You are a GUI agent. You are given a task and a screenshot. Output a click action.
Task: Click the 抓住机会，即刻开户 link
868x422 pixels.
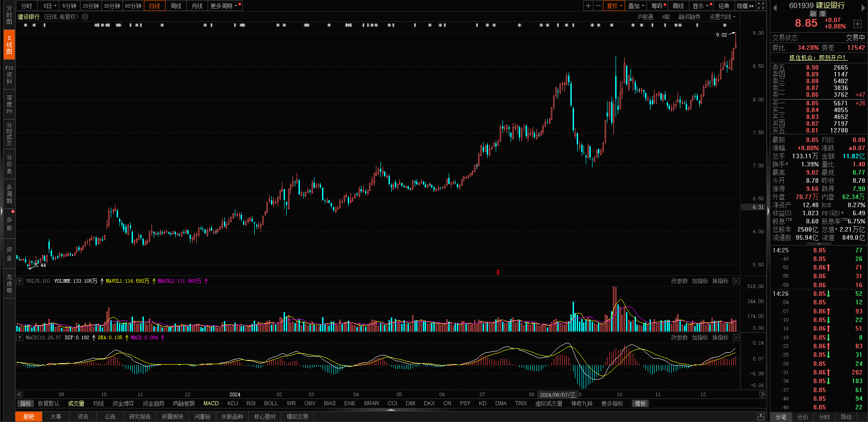pyautogui.click(x=817, y=57)
